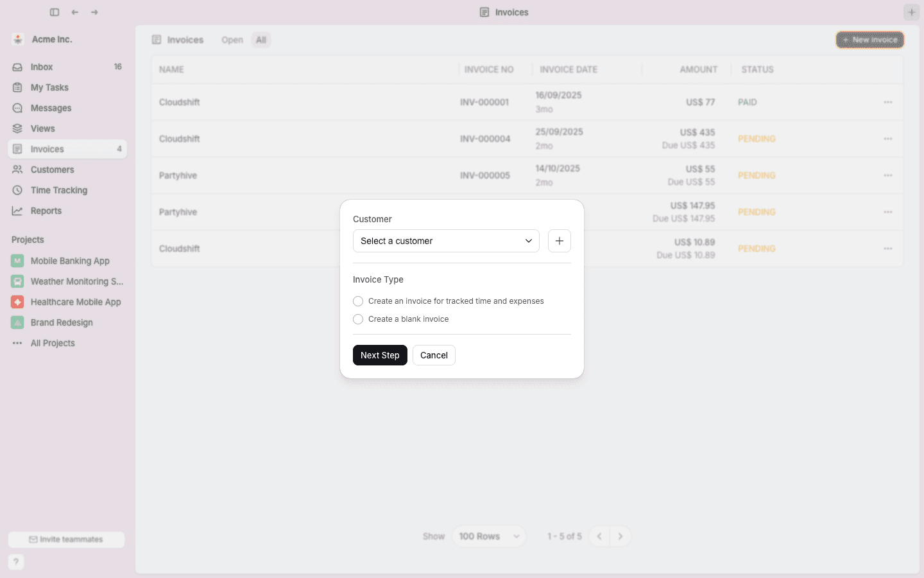Open the help question mark icon

pyautogui.click(x=16, y=562)
